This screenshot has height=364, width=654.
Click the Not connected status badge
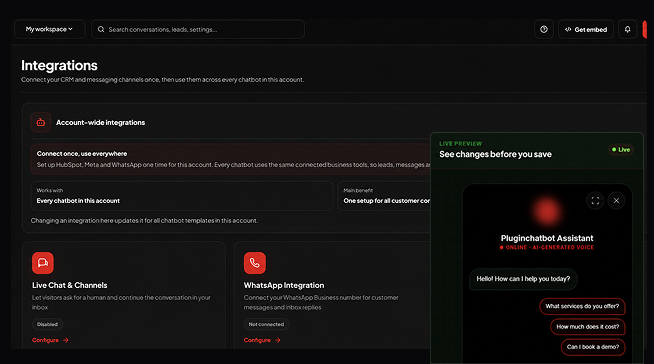tap(266, 324)
